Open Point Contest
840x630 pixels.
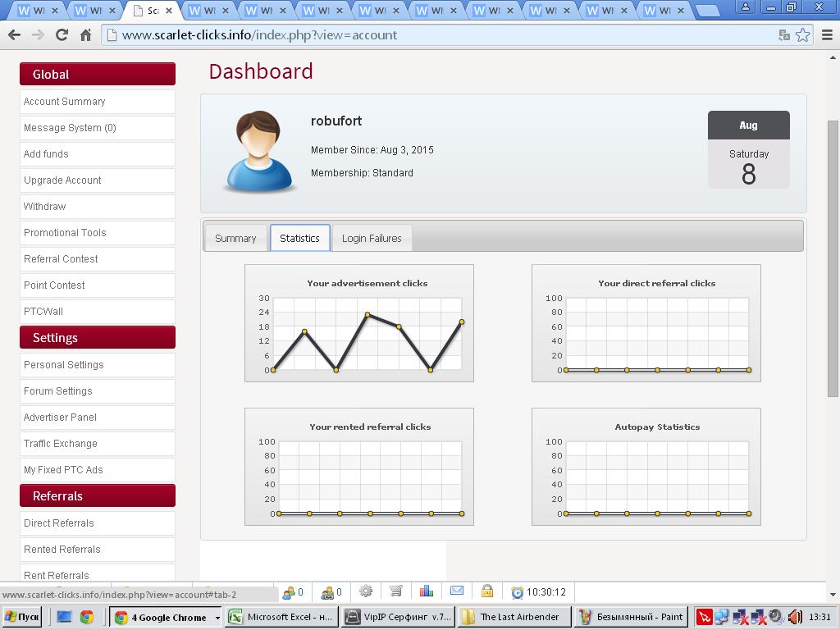98,285
